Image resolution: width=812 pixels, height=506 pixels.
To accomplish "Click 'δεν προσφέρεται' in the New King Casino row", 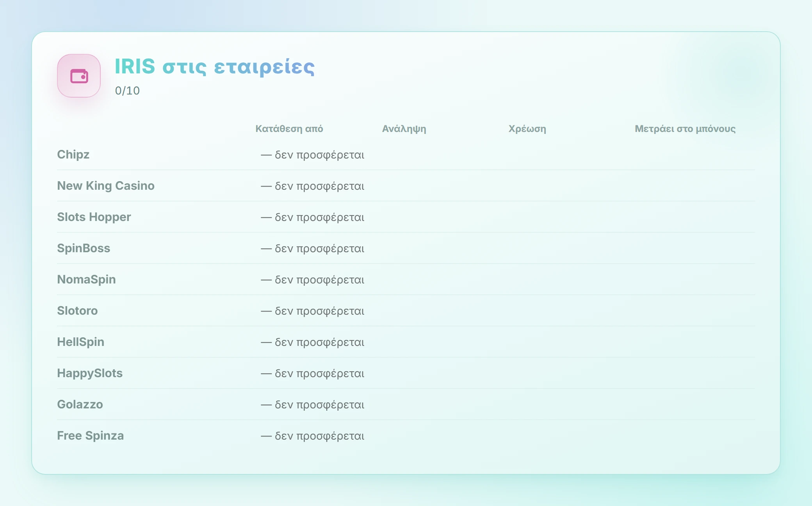I will [x=320, y=186].
